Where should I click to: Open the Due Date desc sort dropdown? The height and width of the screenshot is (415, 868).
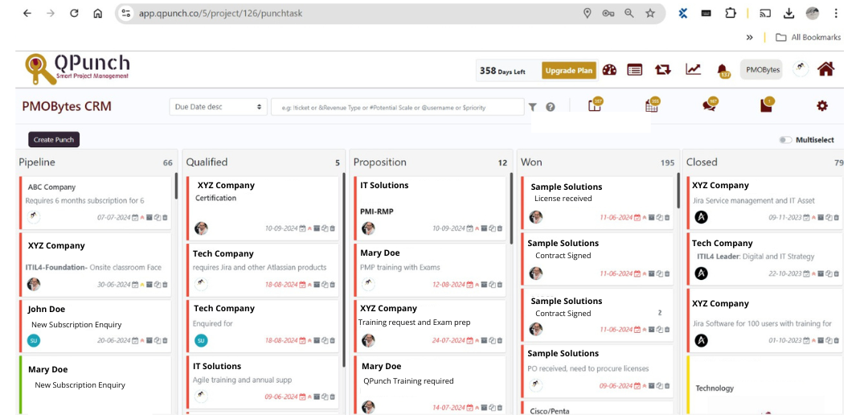pyautogui.click(x=218, y=107)
